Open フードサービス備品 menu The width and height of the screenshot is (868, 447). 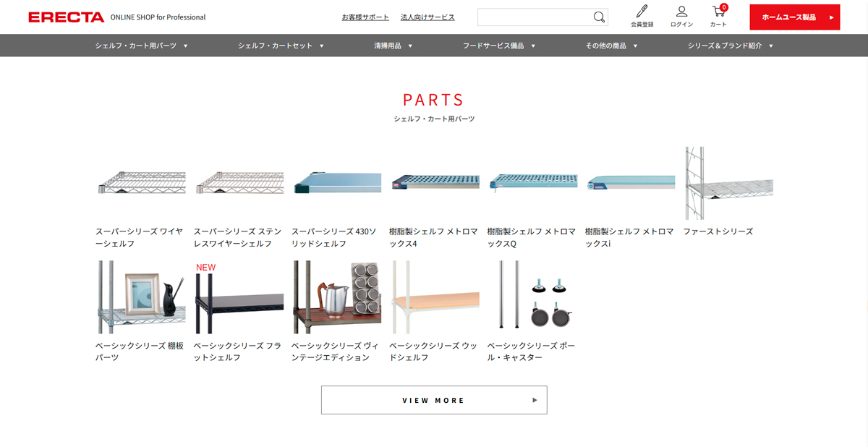tap(498, 46)
